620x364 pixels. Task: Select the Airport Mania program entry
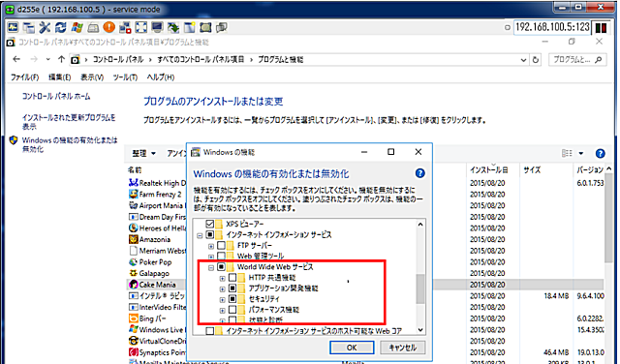click(x=157, y=205)
